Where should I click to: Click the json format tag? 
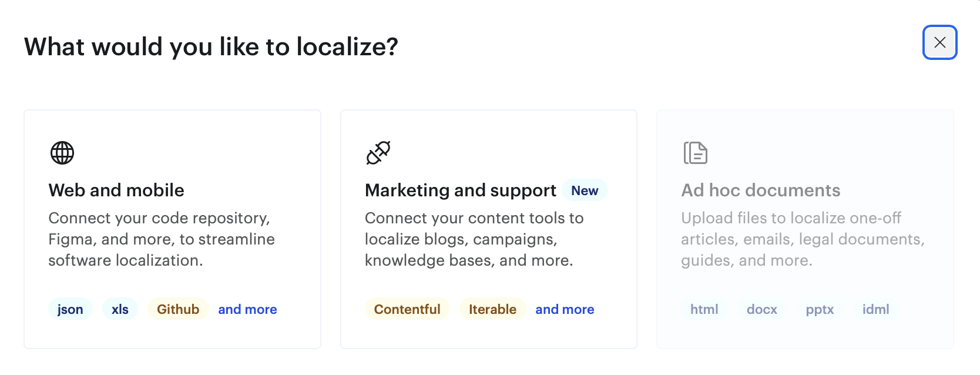point(70,309)
